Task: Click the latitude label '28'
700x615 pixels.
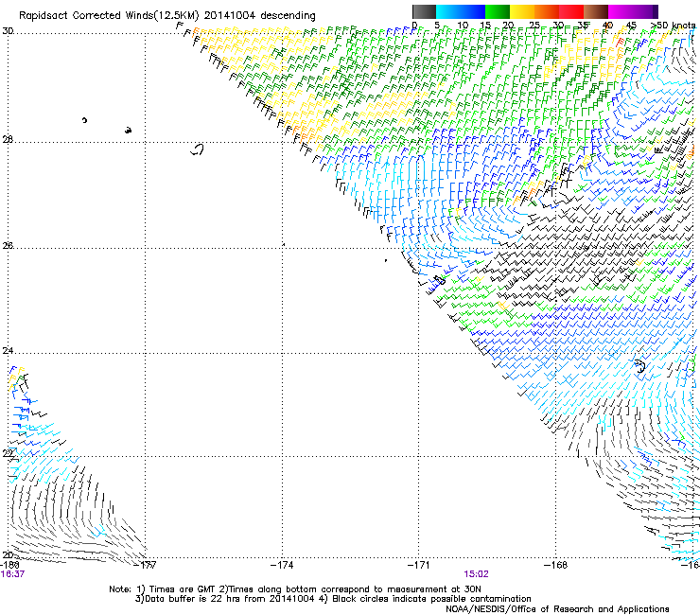Action: point(8,139)
